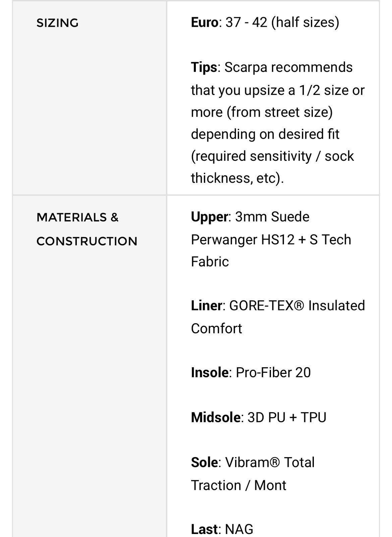This screenshot has width=392, height=537.
Task: Click the Euro size range 37 - 42
Action: click(x=246, y=22)
